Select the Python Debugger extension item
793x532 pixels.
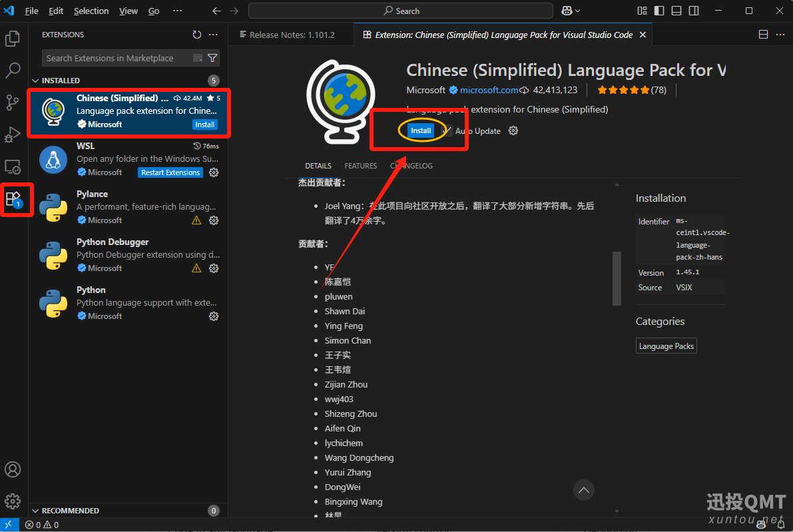click(129, 256)
